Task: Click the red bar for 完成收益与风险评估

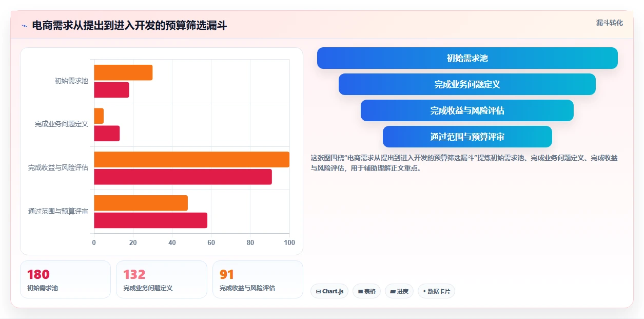Action: click(x=183, y=177)
